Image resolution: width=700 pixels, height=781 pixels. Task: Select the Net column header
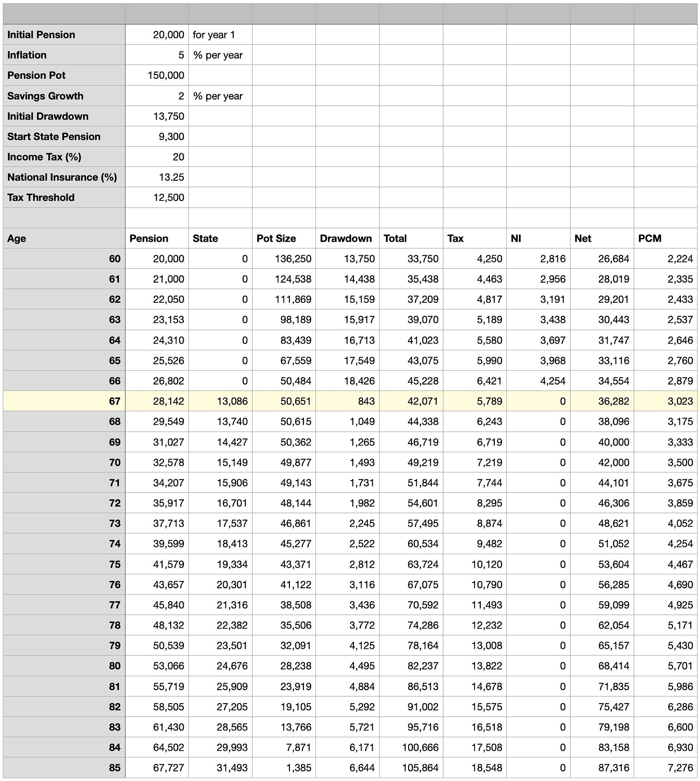(x=602, y=238)
